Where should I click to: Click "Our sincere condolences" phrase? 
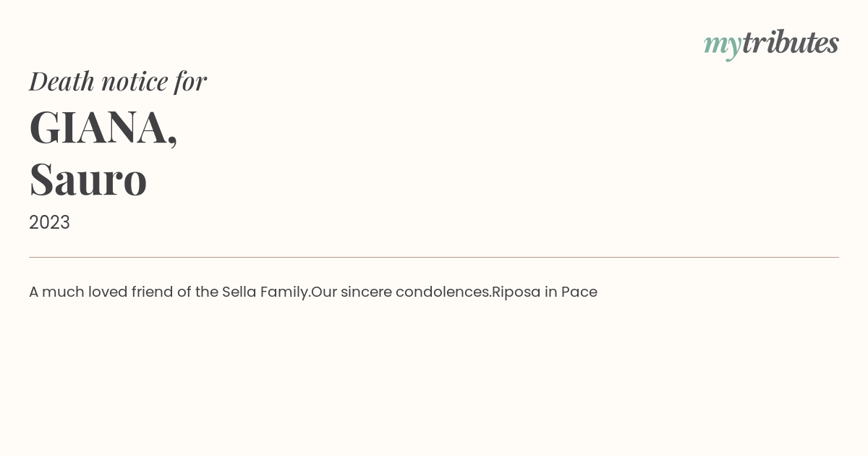401,292
